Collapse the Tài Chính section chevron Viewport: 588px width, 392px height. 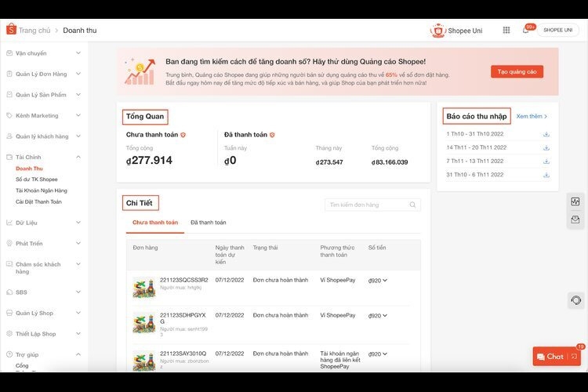pos(78,157)
